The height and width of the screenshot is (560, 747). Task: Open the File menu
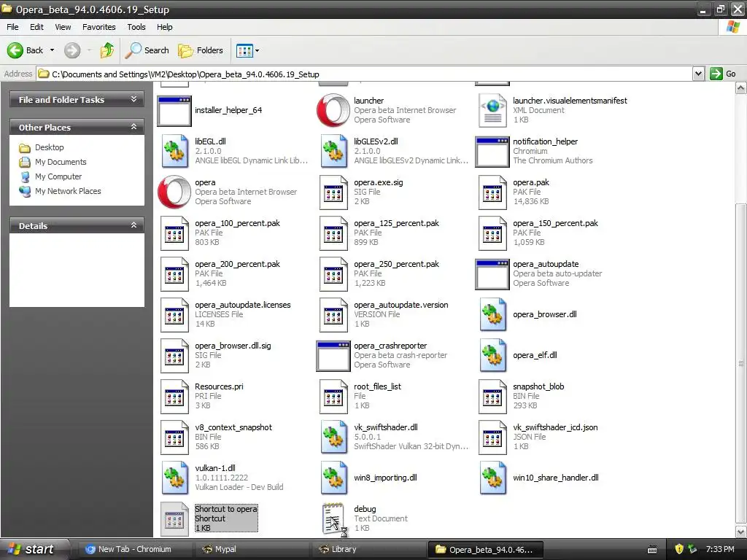pos(13,27)
